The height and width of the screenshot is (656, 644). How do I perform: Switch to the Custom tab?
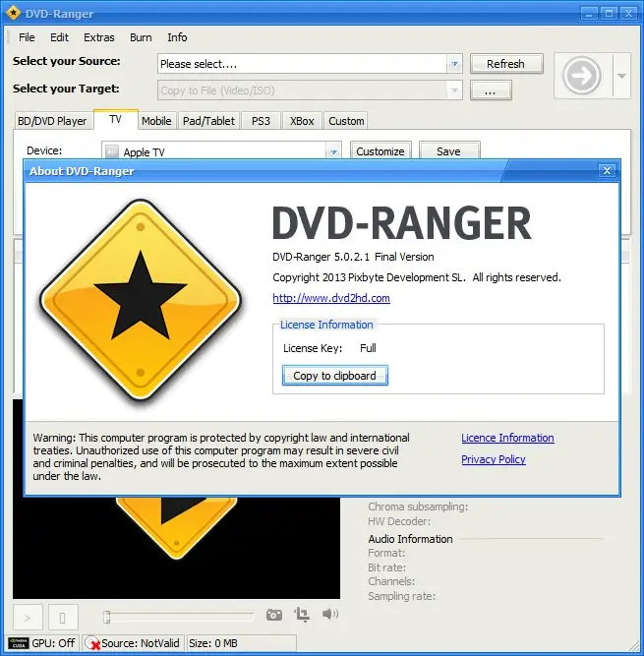click(x=346, y=121)
